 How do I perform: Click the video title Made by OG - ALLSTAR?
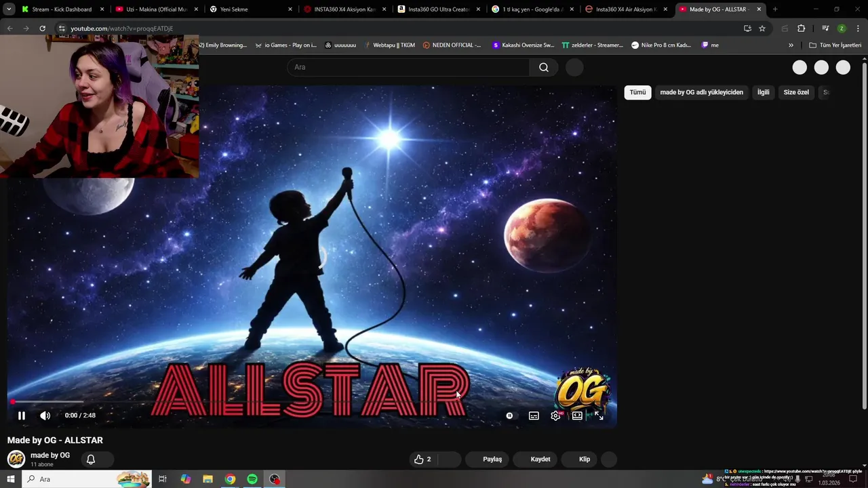click(x=55, y=440)
